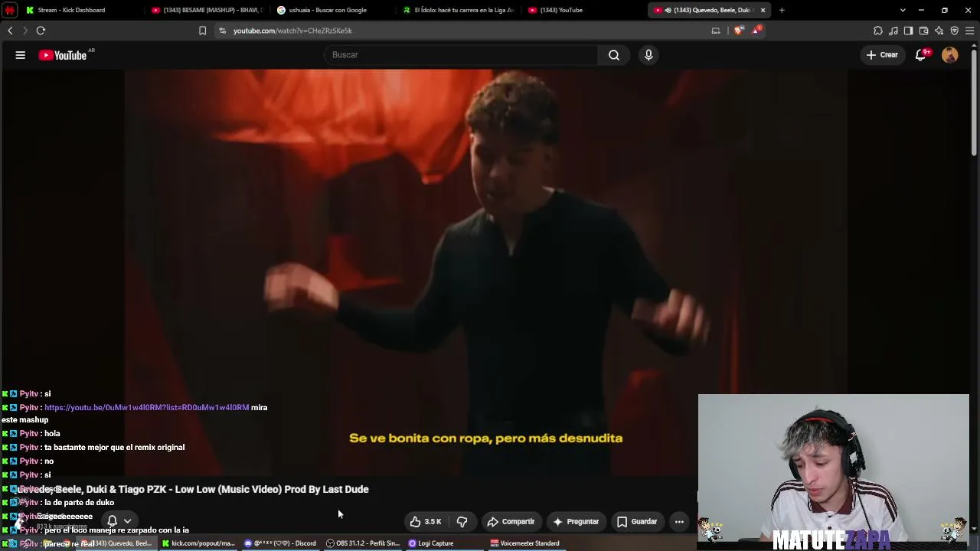
Task: Open the media music-note toolbar icon
Action: pyautogui.click(x=893, y=31)
